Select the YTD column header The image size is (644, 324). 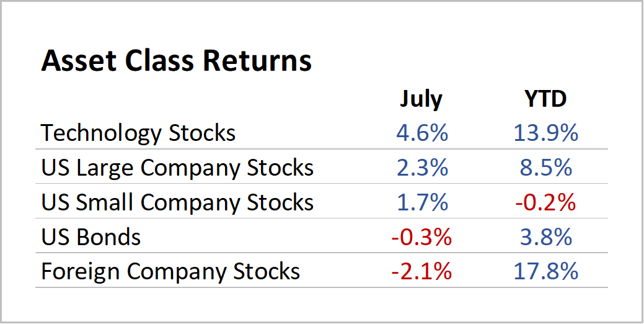545,99
